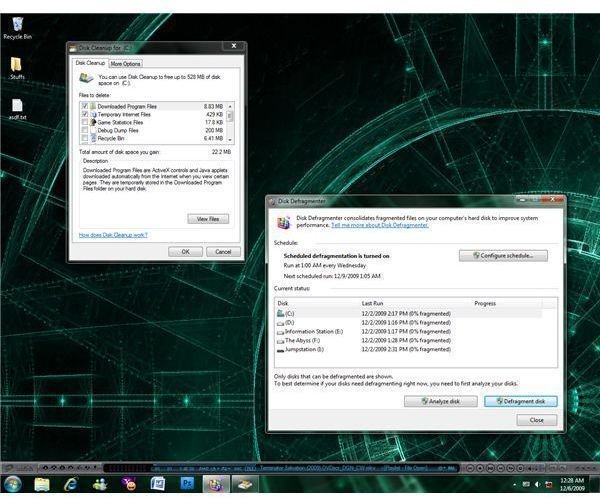Enable Game Statistics Files checkbox
The width and height of the screenshot is (600, 498).
[85, 122]
